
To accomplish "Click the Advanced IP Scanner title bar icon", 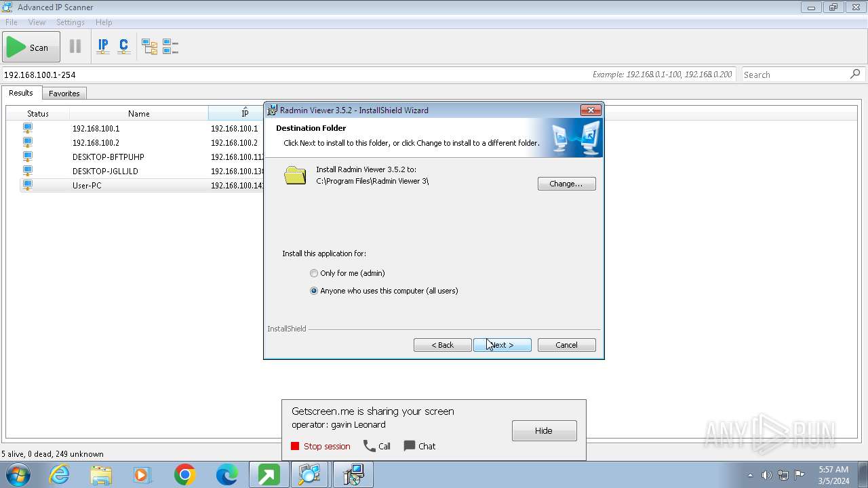I will (7, 7).
